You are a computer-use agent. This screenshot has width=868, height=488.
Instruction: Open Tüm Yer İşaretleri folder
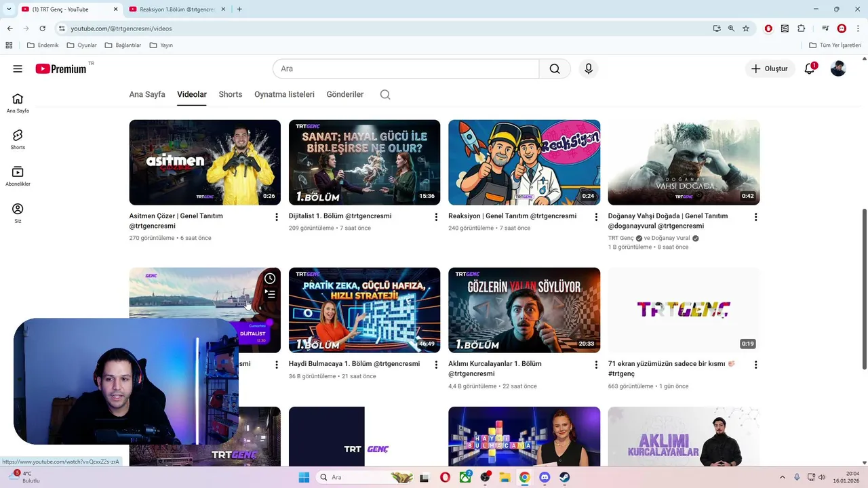click(x=835, y=45)
